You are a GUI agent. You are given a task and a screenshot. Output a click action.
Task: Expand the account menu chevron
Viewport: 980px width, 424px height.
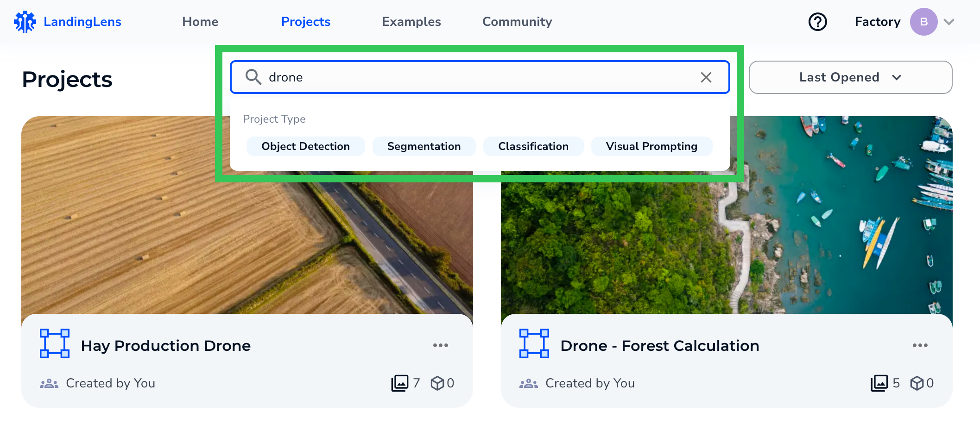pos(949,22)
